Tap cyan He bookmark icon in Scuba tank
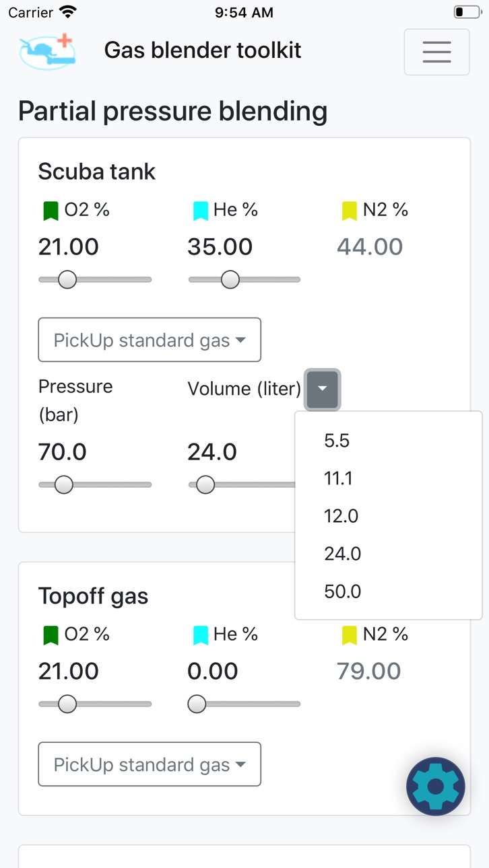 tap(200, 211)
